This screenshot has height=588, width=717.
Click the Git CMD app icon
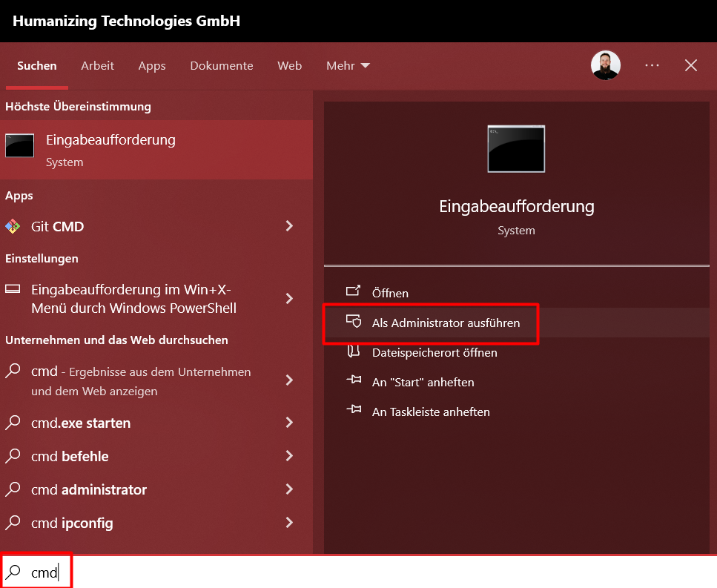pyautogui.click(x=13, y=226)
